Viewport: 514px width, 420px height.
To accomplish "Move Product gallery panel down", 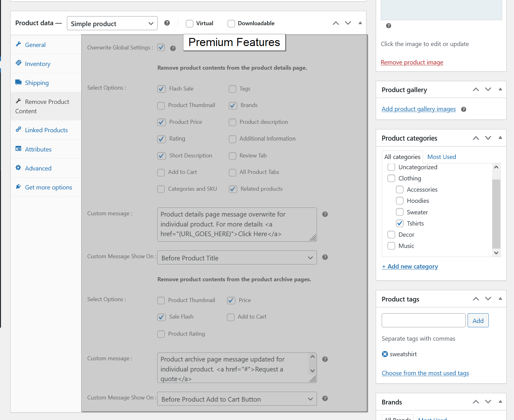I will [488, 90].
